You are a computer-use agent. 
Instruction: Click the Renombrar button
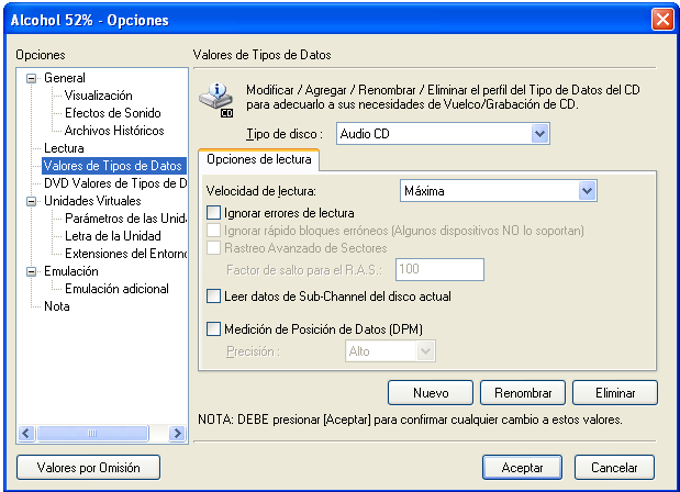(523, 393)
